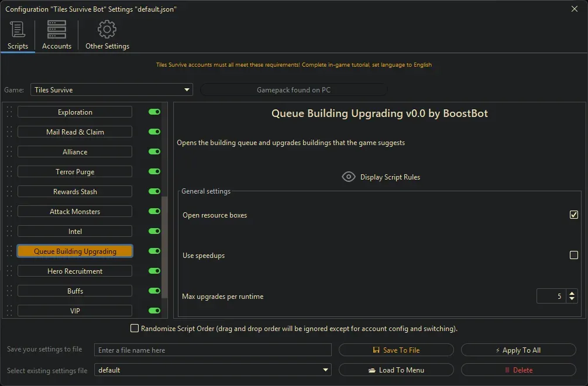Open Other Settings gear icon
Viewport: 588px width, 386px height.
click(107, 30)
